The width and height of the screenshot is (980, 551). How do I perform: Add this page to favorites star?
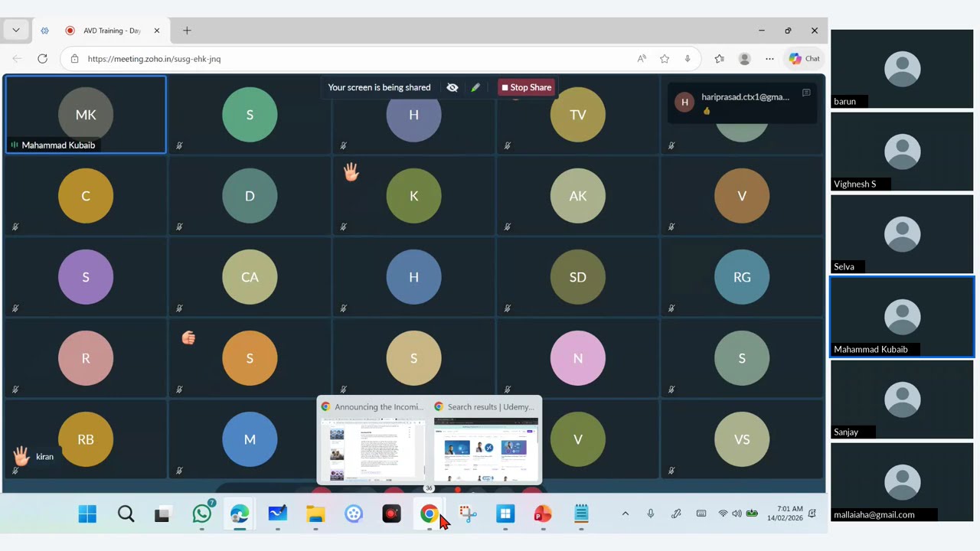pyautogui.click(x=665, y=59)
